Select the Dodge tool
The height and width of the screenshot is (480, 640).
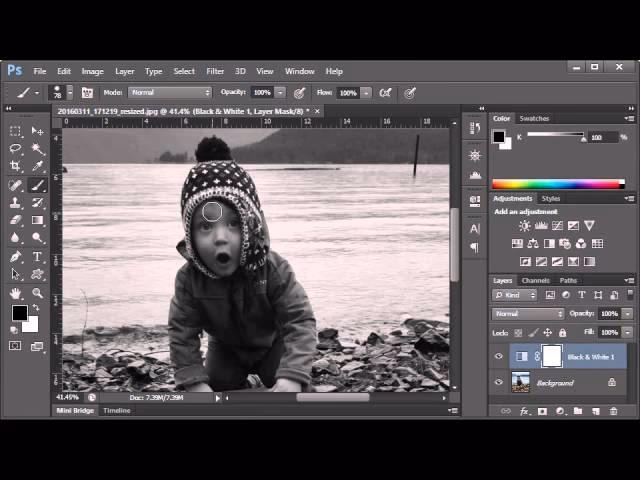tap(37, 238)
